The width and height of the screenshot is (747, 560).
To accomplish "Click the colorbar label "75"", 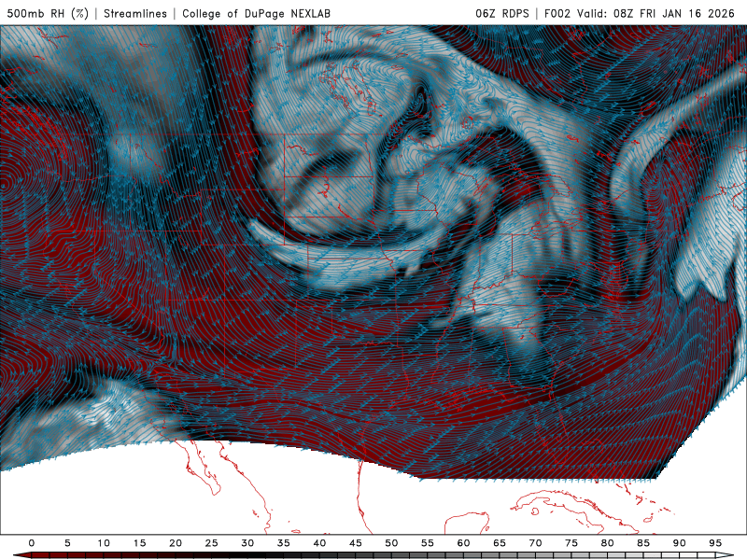I will (571, 543).
